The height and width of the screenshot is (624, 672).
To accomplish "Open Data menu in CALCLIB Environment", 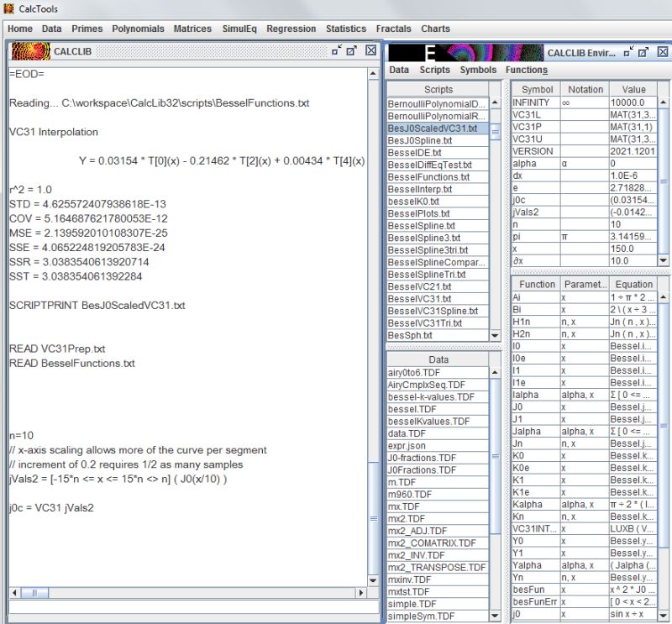I will click(399, 70).
